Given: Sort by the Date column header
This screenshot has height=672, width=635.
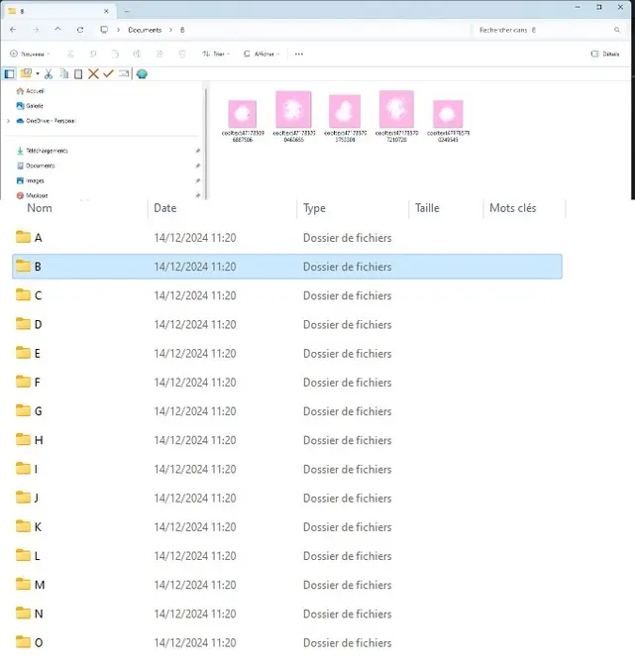Looking at the screenshot, I should (165, 208).
